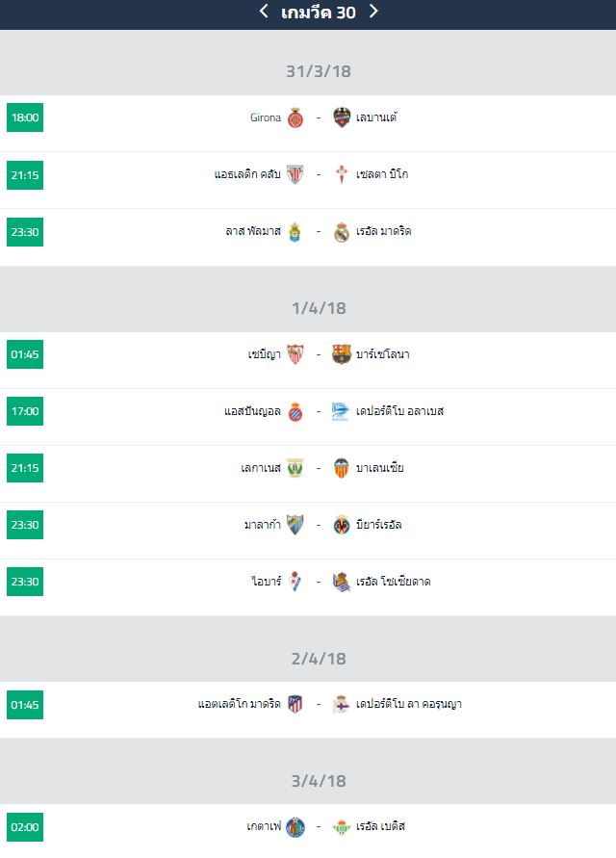Click the Sevilla club crest

[295, 354]
